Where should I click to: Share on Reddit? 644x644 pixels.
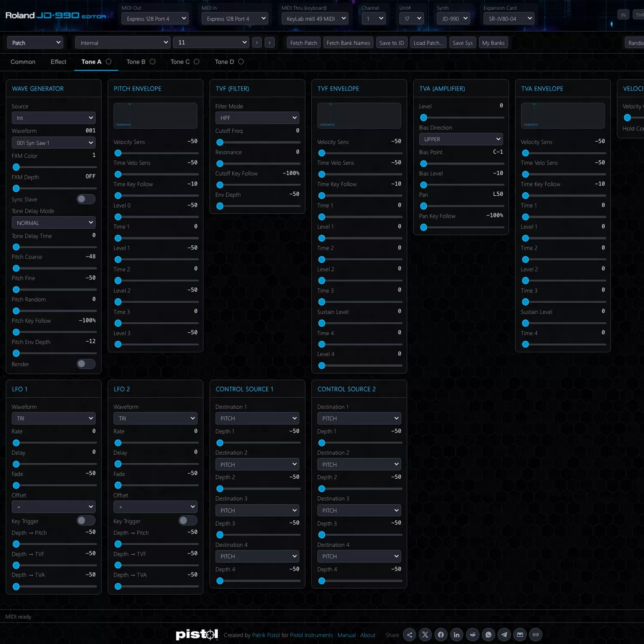[473, 635]
